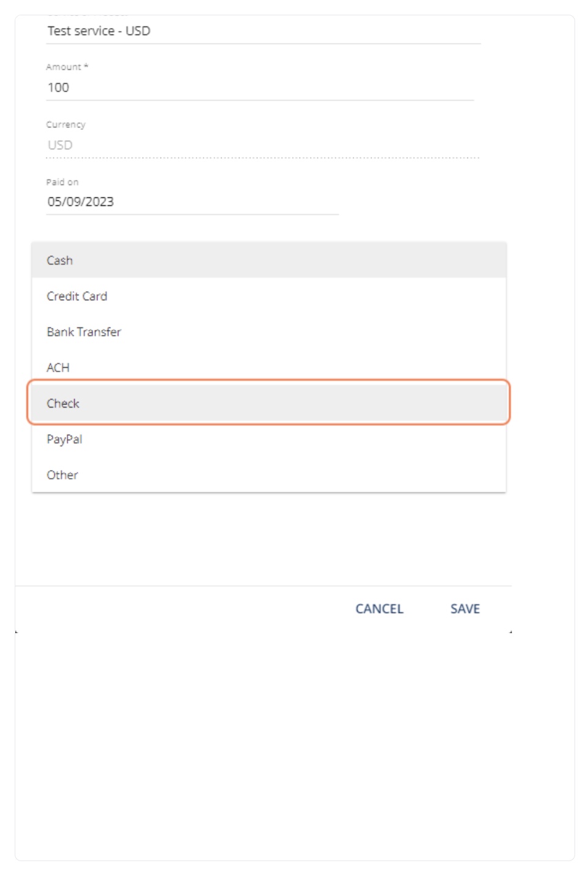Select the ACH option
Viewport: 588px width, 874px height.
point(269,367)
